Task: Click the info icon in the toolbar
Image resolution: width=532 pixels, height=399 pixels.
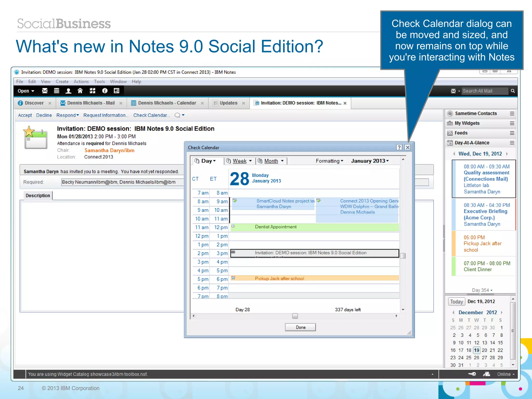Action: tap(105, 91)
